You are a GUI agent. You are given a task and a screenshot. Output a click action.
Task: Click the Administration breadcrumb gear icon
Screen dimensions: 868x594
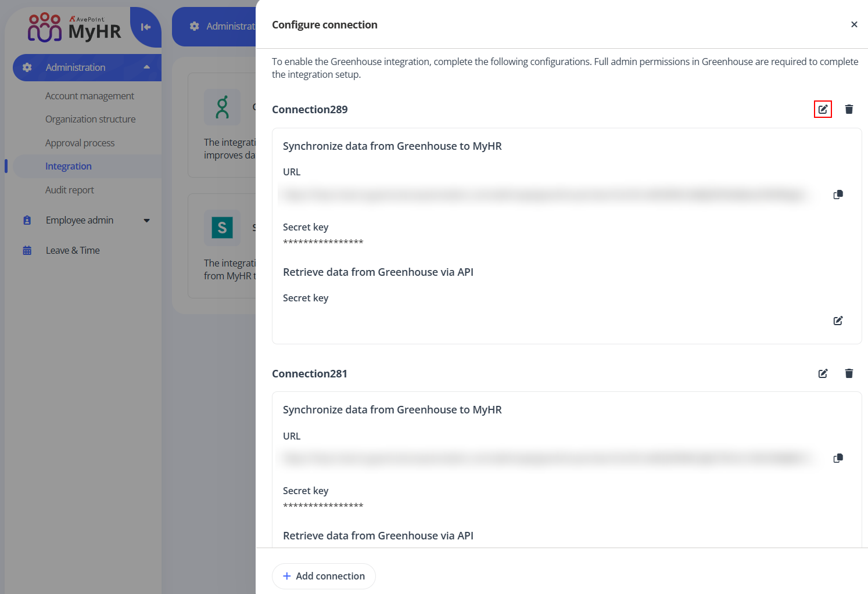[195, 26]
